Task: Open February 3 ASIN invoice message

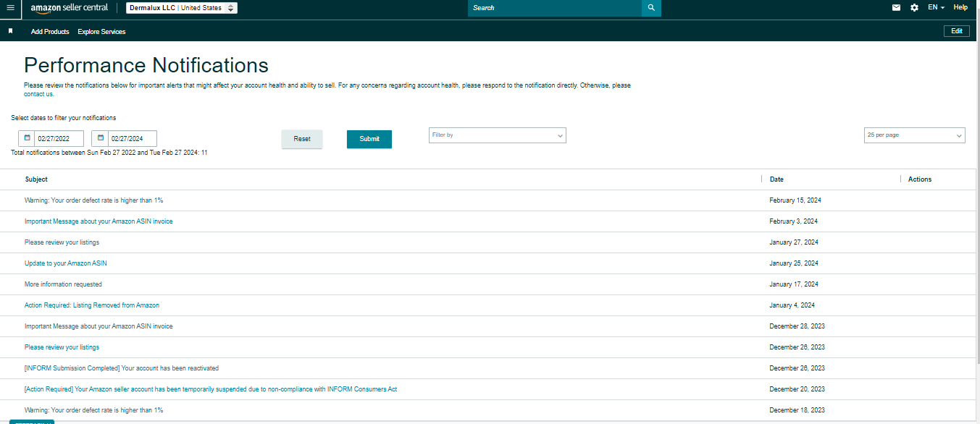Action: click(x=99, y=221)
